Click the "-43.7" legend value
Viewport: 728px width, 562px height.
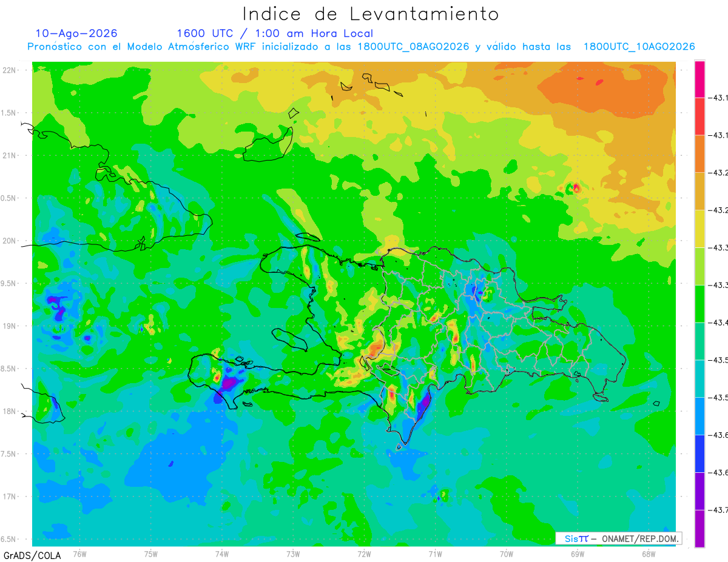click(718, 510)
